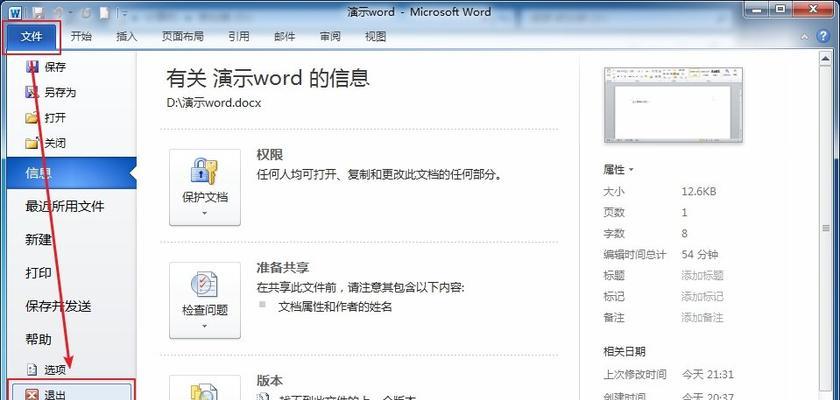Click 添加标记 field
Screen dimensions: 840x400
click(702, 296)
